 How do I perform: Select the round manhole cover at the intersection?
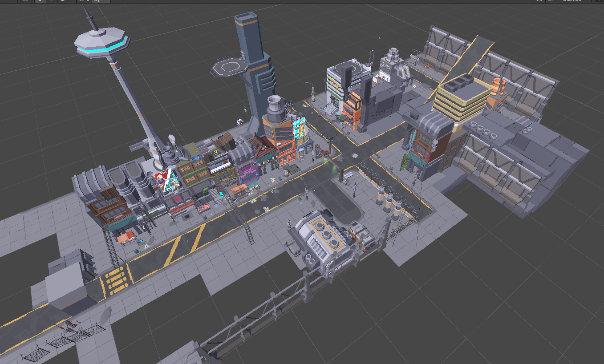[x=354, y=156]
